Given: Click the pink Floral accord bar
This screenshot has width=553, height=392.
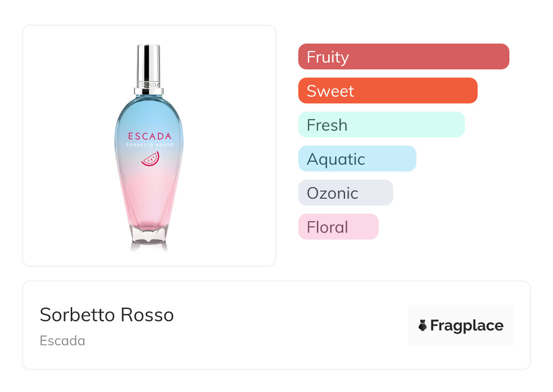Looking at the screenshot, I should pyautogui.click(x=338, y=227).
